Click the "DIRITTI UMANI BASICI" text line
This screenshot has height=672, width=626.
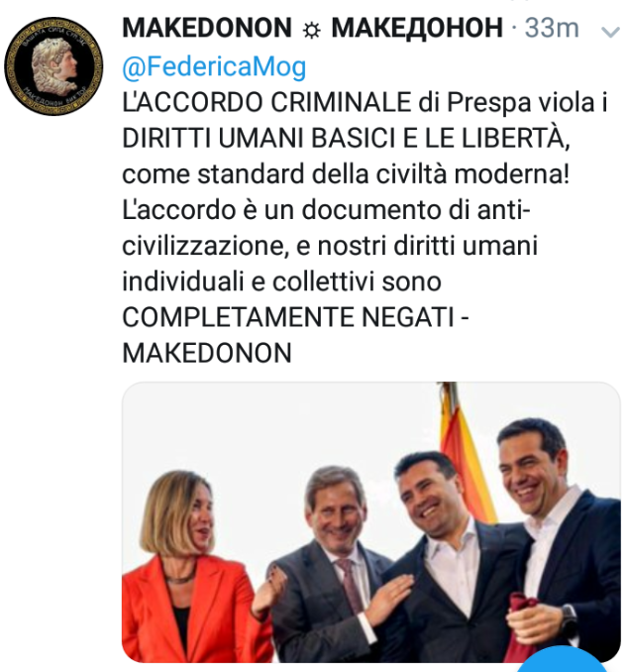pos(259,139)
